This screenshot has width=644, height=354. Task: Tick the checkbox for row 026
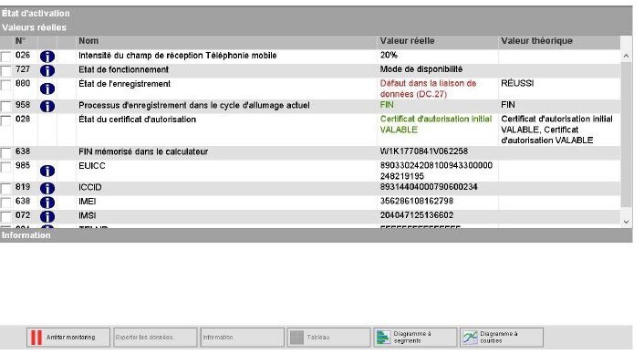(5, 57)
